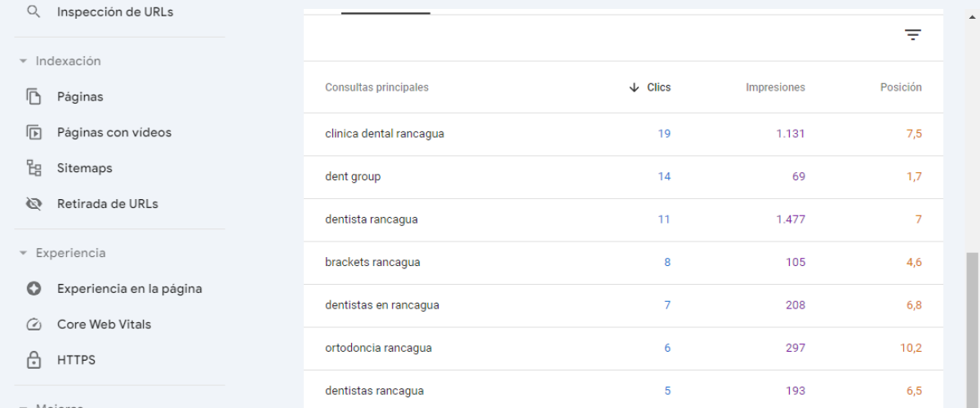
Task: Sort by Impresiones column header
Action: coord(775,87)
